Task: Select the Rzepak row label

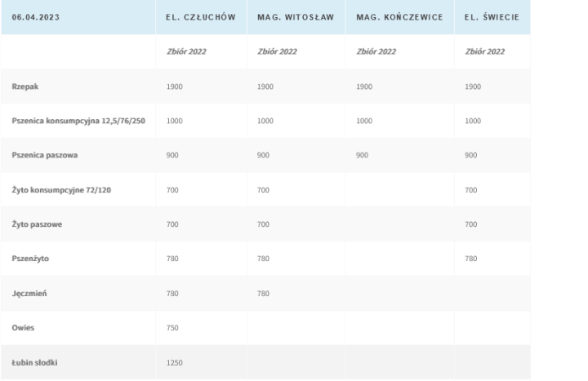Action: pos(25,86)
